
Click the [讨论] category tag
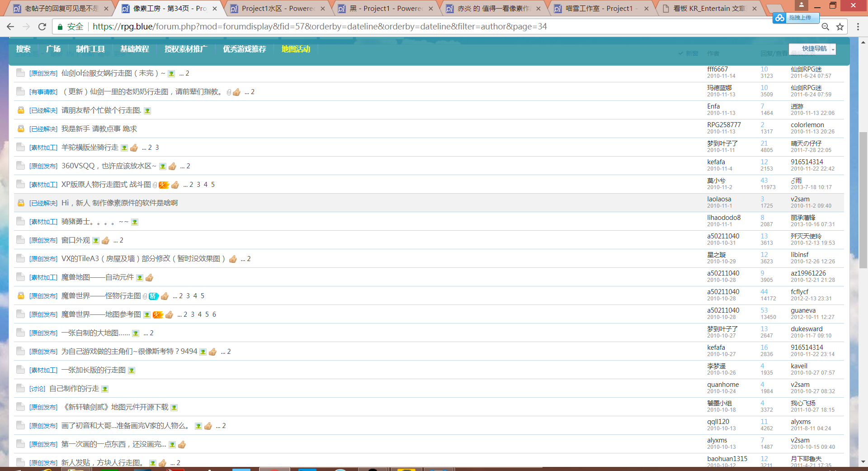(37, 389)
